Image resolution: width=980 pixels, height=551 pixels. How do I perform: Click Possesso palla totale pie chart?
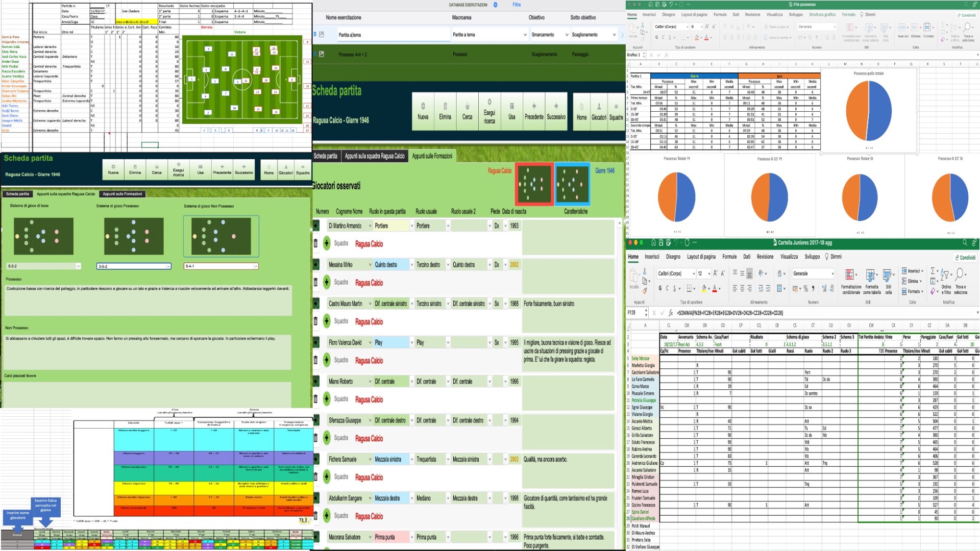(868, 111)
